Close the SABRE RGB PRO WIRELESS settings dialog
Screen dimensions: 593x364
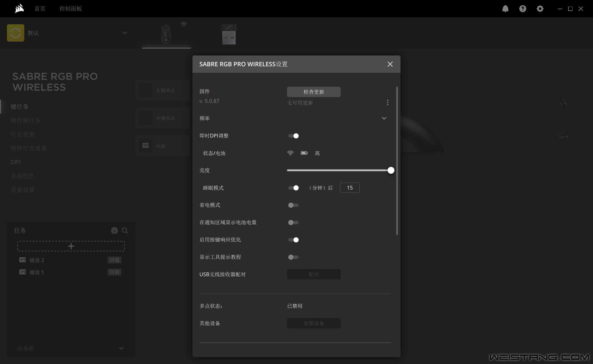click(x=390, y=64)
